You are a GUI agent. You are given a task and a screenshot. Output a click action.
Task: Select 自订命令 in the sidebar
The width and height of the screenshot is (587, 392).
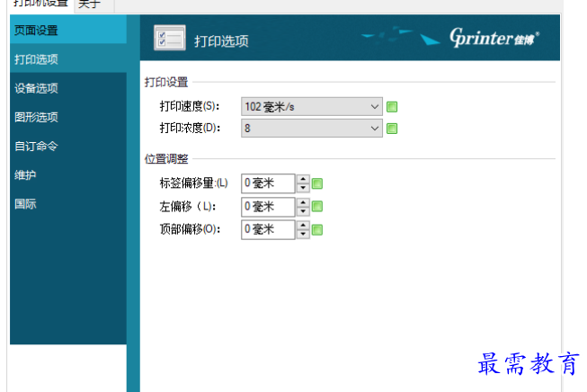pos(36,146)
